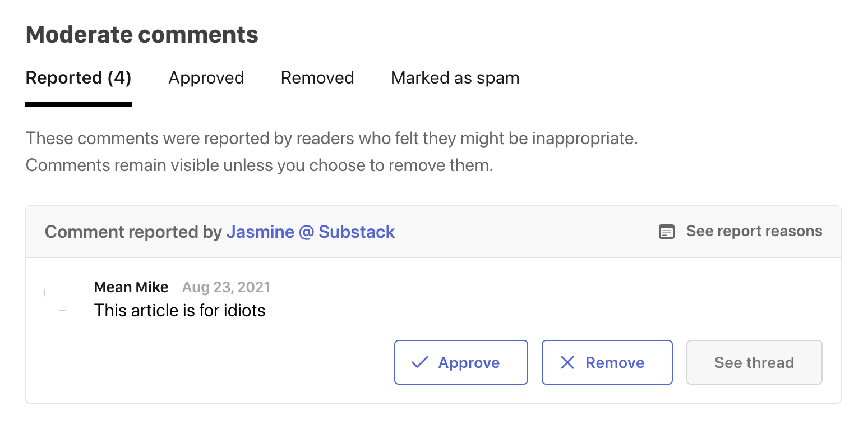The height and width of the screenshot is (424, 868).
Task: View the Removed comments tab
Action: click(317, 77)
